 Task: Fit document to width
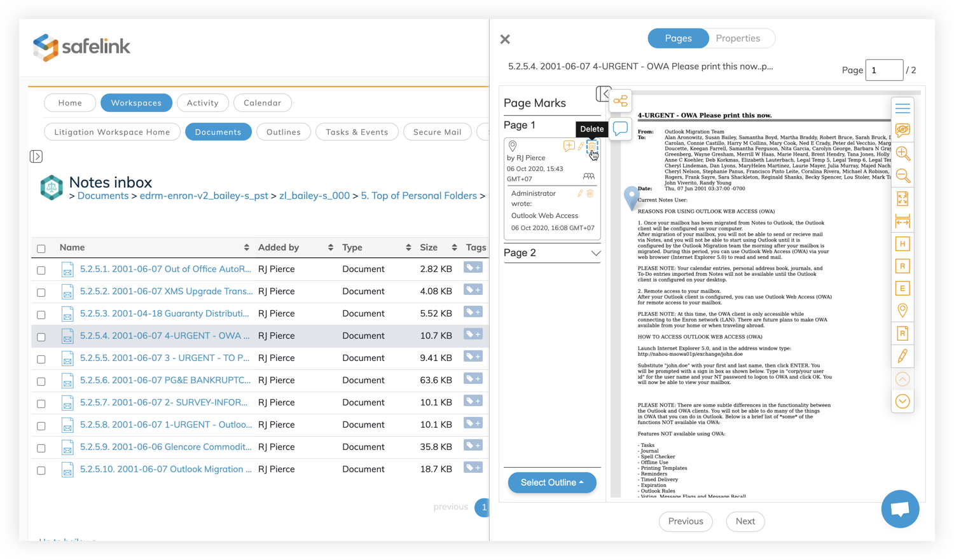click(902, 221)
